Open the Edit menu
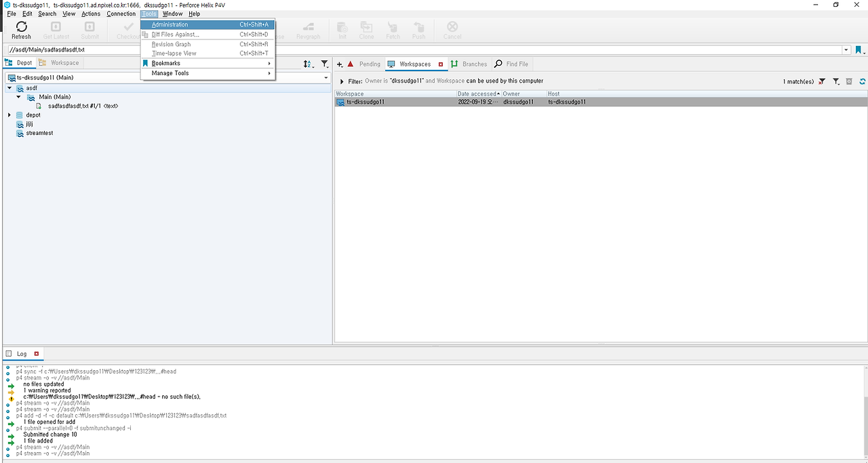Viewport: 868px width, 463px height. point(27,14)
